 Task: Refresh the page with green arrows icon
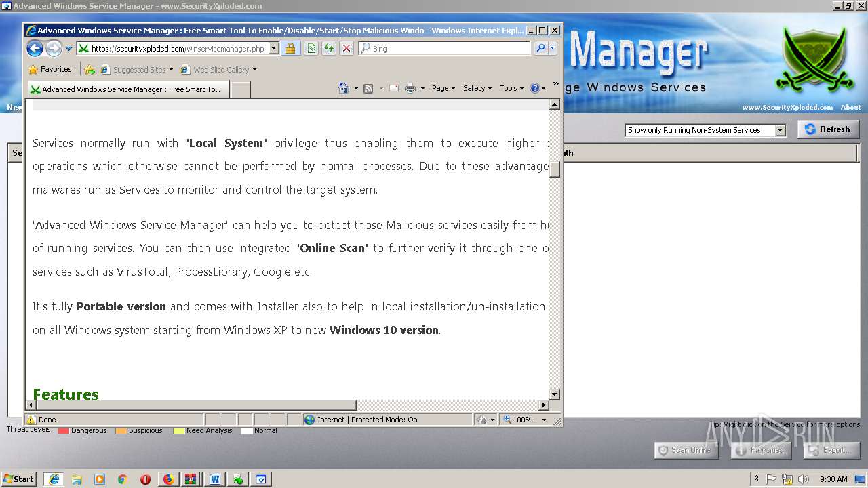point(329,49)
